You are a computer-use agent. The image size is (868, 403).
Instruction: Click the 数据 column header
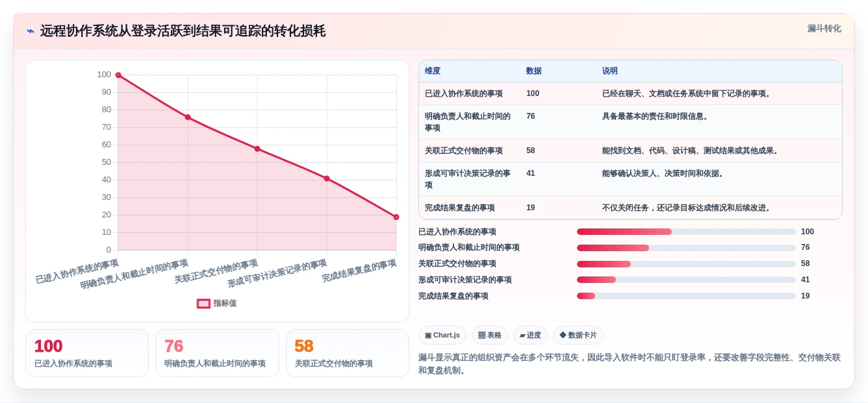click(x=534, y=71)
